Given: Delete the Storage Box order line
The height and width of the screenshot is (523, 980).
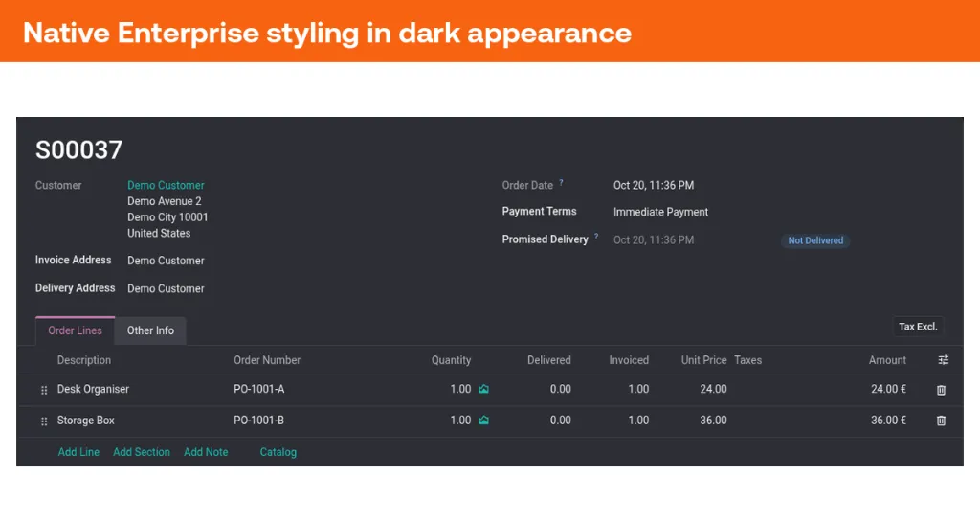Looking at the screenshot, I should 942,421.
